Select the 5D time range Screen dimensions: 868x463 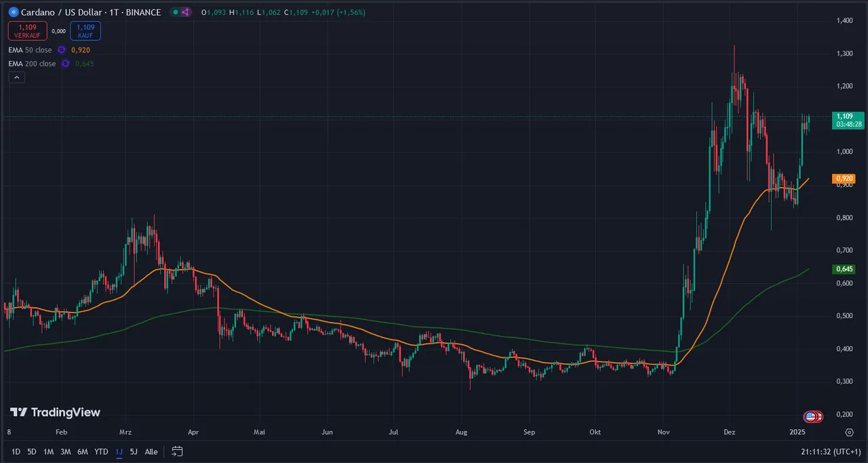(32, 451)
